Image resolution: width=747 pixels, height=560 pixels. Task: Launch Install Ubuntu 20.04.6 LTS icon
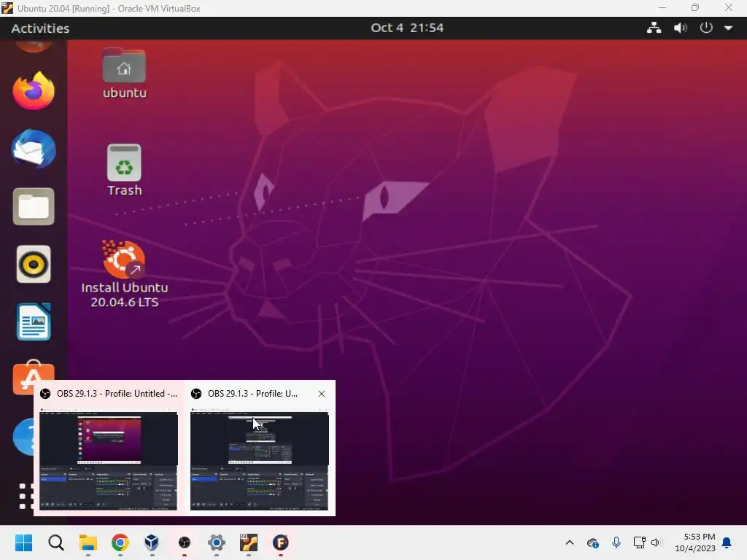click(x=124, y=274)
